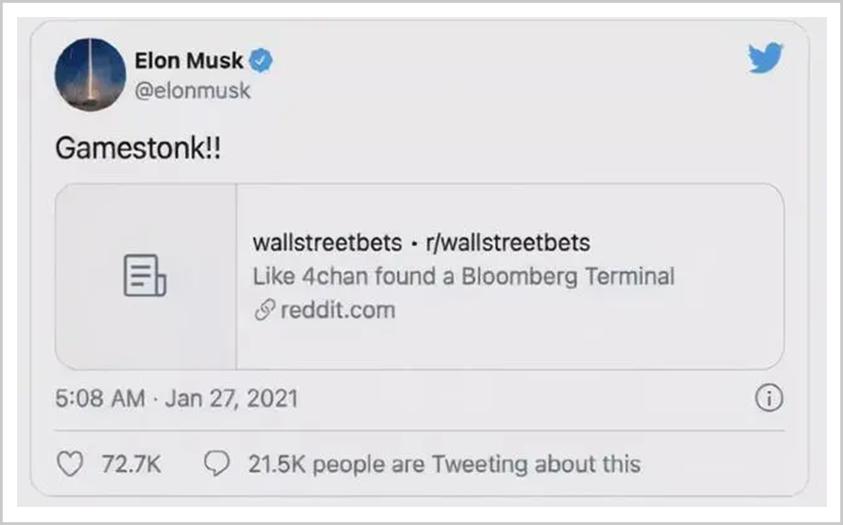Click the blue verified badge

(x=260, y=61)
